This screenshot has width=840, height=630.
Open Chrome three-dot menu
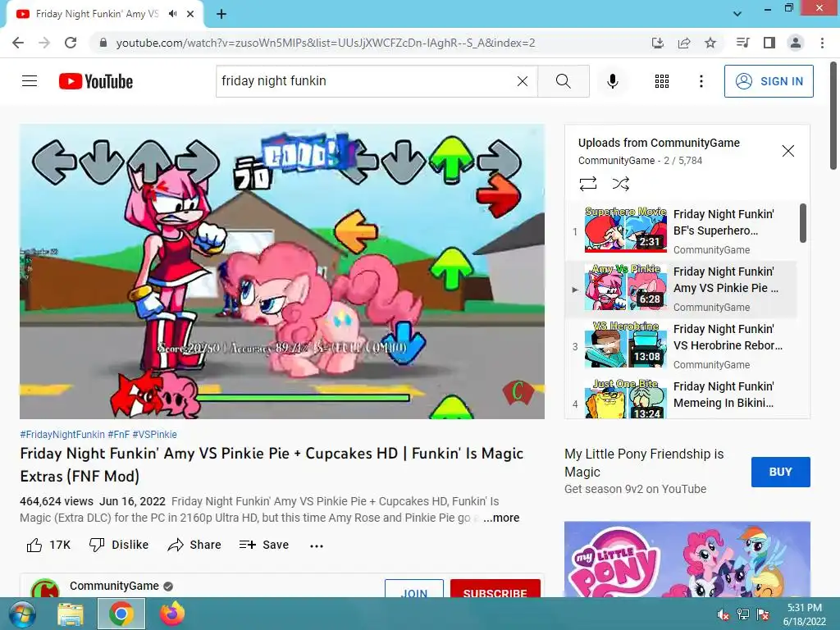[822, 43]
